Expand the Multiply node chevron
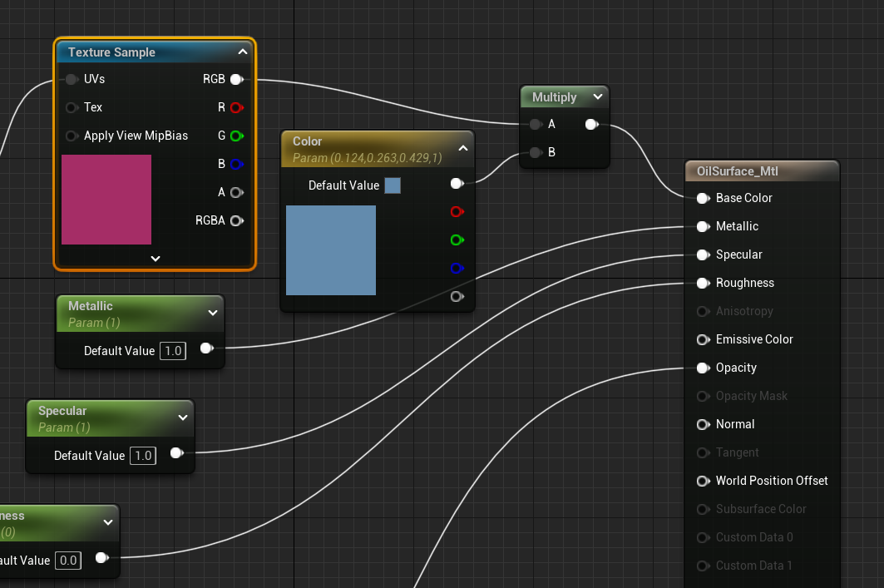The height and width of the screenshot is (588, 884). pos(598,97)
